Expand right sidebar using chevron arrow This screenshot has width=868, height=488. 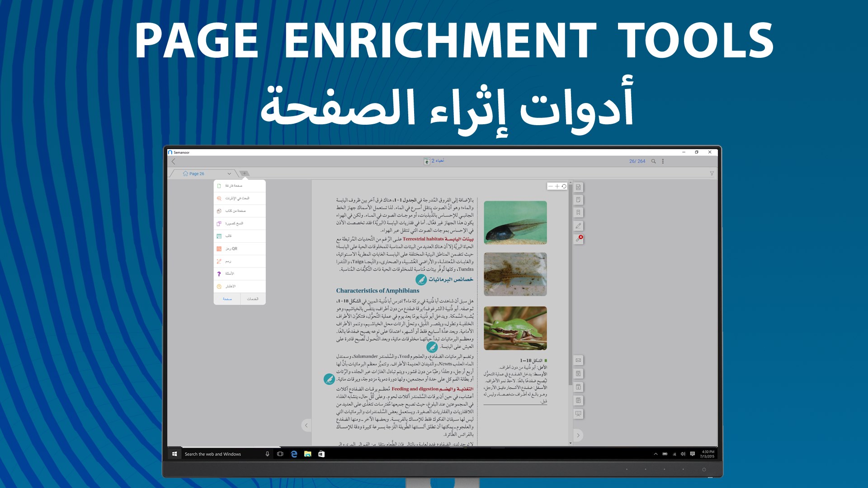(578, 435)
